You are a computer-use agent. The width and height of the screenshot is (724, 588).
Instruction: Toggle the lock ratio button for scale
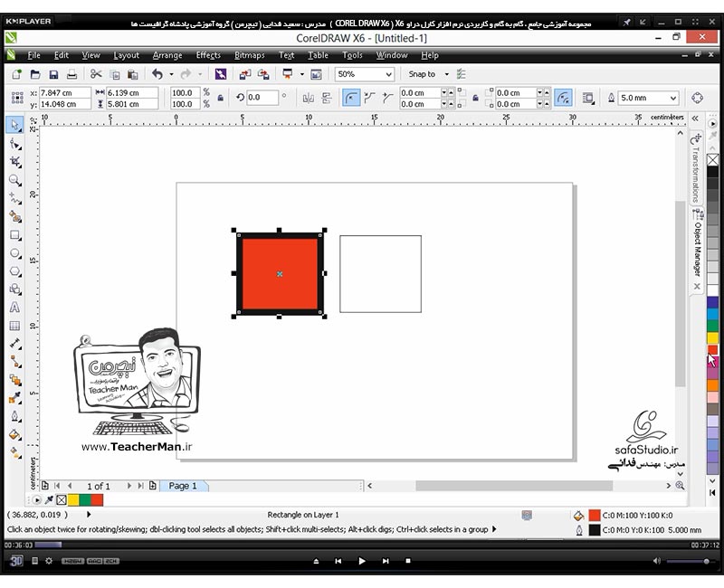click(x=221, y=98)
